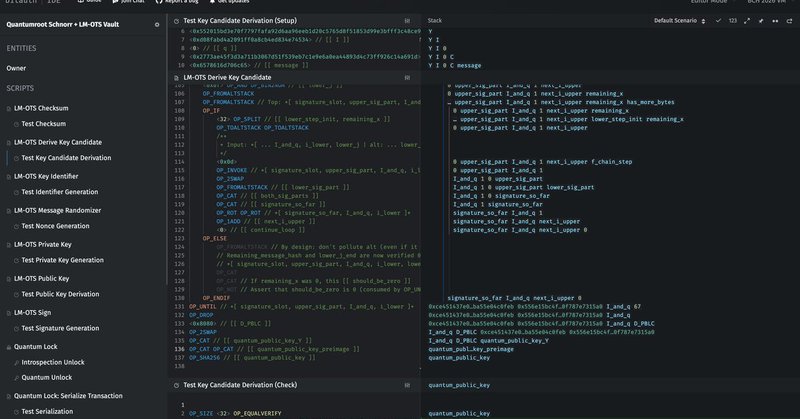Click the pin icon in stack toolbar
Screen dimensions: 800x419
761,21
